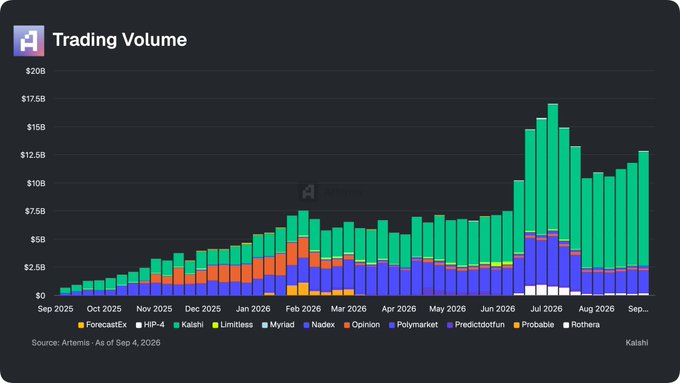Screen dimensions: 680x383
Task: Select the last bar on the right of the chart
Action: [x=644, y=223]
